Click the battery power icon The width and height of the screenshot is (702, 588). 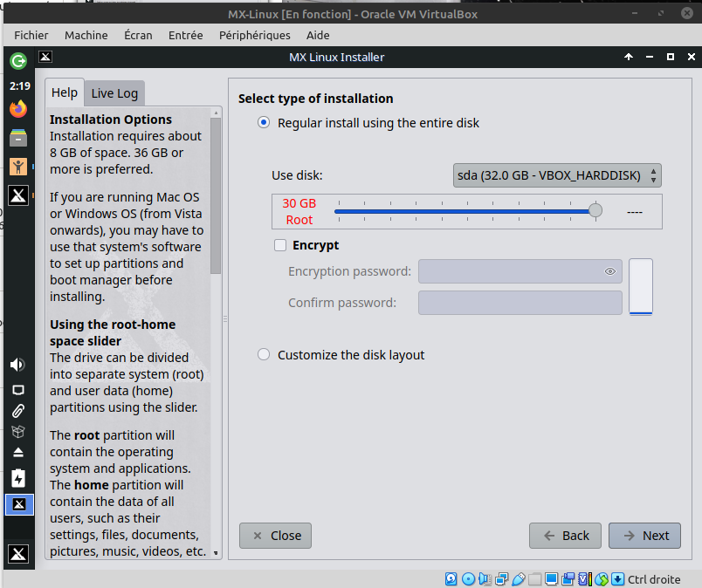pos(18,478)
